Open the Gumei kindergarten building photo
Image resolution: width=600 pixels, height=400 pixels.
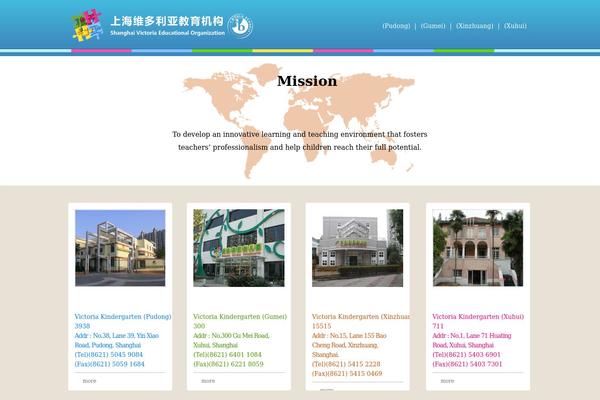239,248
